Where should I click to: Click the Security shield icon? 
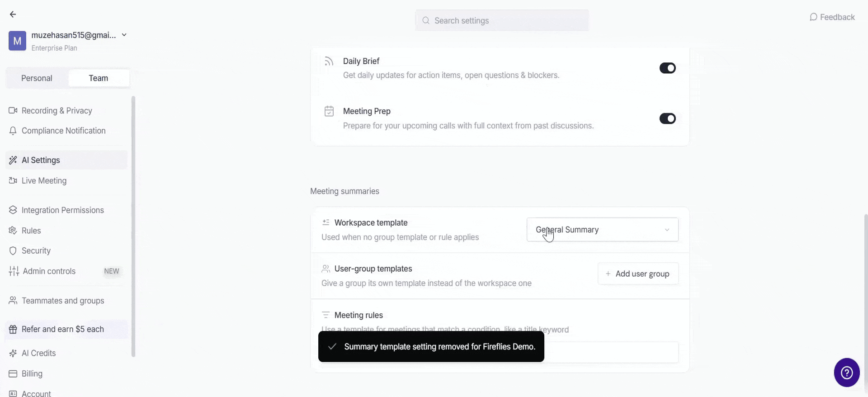tap(13, 250)
